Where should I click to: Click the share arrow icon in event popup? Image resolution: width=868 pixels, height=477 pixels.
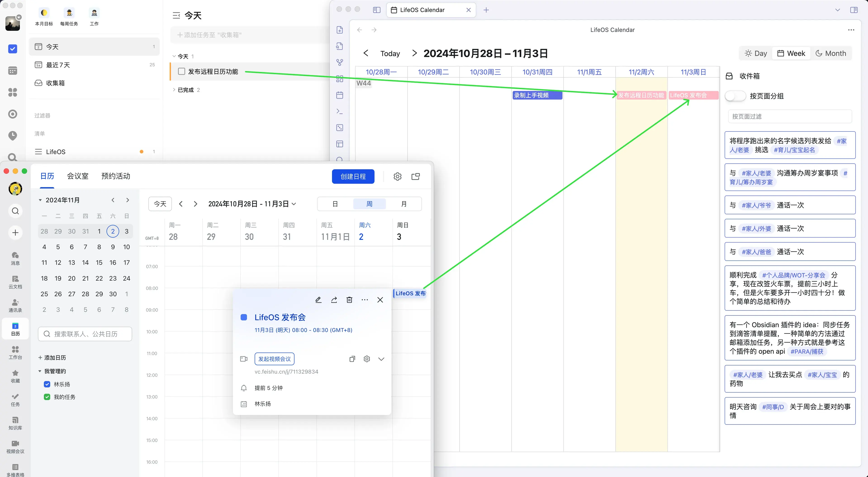pos(334,300)
